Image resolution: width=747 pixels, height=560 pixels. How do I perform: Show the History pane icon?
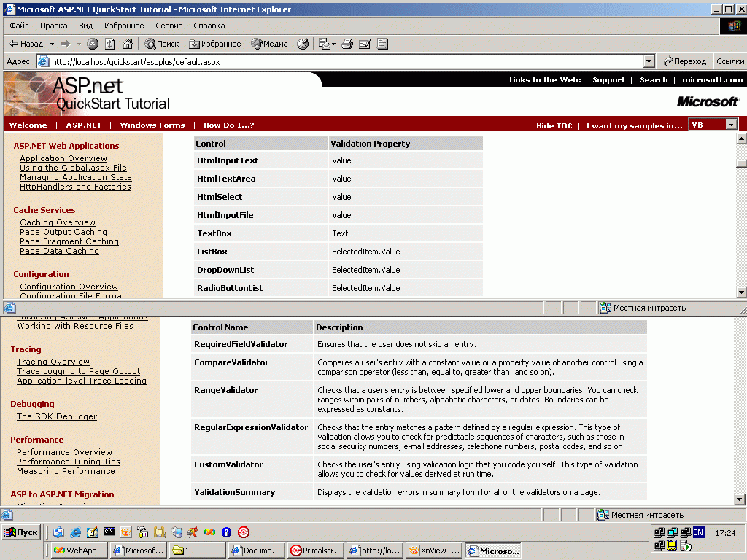tap(303, 44)
